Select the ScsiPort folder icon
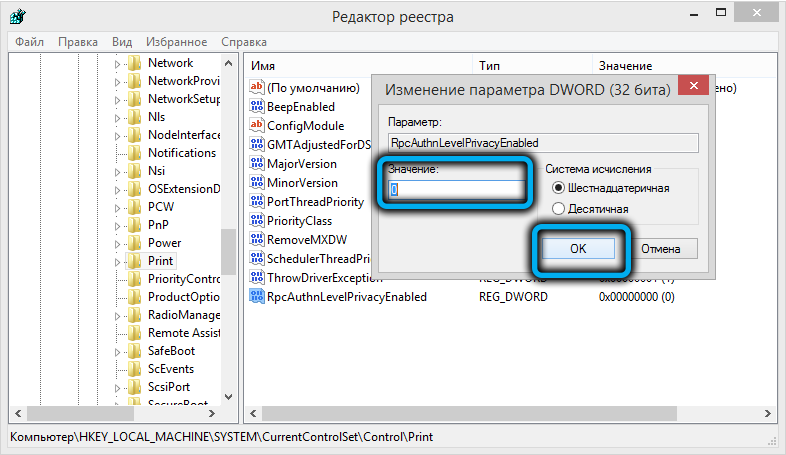Viewport: 786px width, 455px height. (134, 387)
